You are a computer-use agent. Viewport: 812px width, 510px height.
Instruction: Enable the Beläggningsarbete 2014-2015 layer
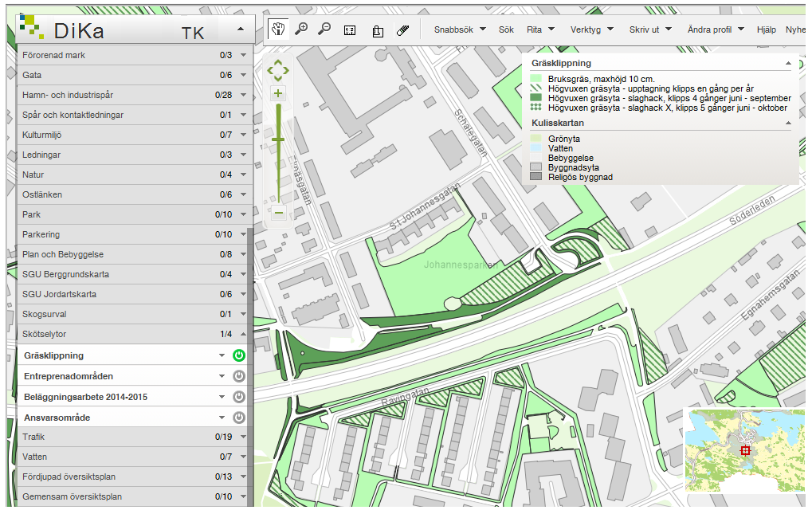click(x=239, y=397)
